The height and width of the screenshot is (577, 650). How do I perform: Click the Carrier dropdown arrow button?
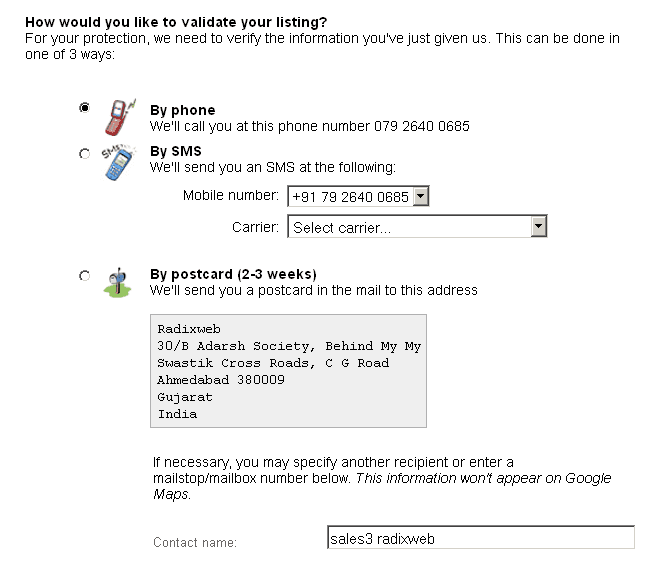pos(539,227)
